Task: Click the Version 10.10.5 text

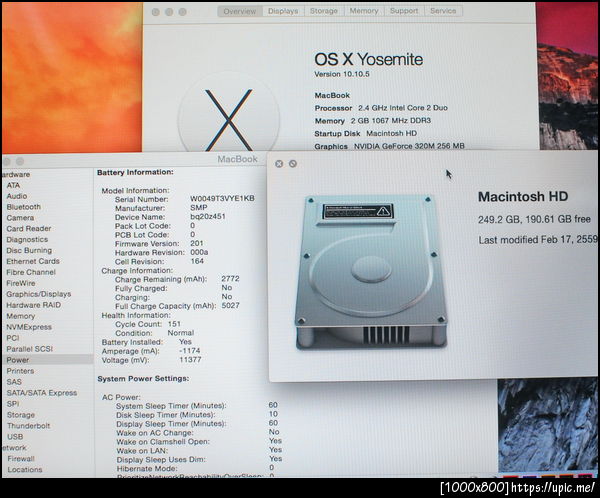Action: pos(342,74)
